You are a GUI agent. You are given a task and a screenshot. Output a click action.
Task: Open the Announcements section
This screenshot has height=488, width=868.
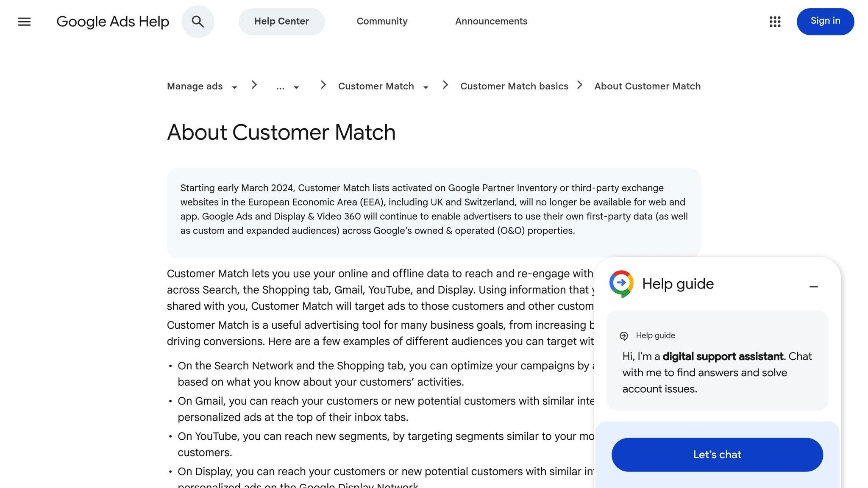point(491,21)
